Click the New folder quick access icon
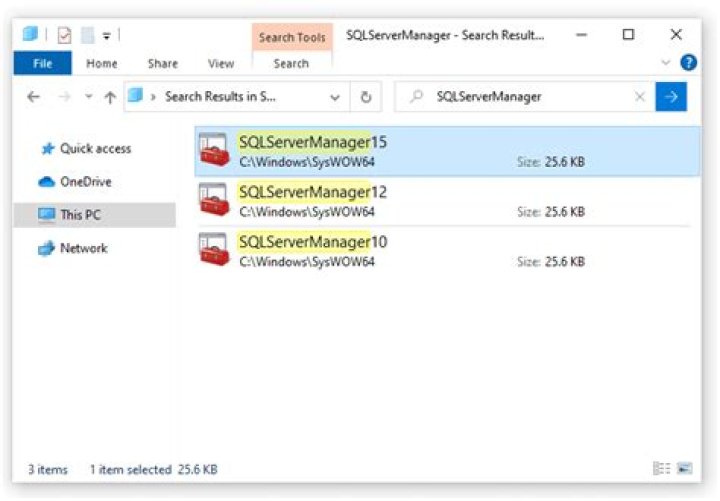This screenshot has height=501, width=720. coord(87,35)
